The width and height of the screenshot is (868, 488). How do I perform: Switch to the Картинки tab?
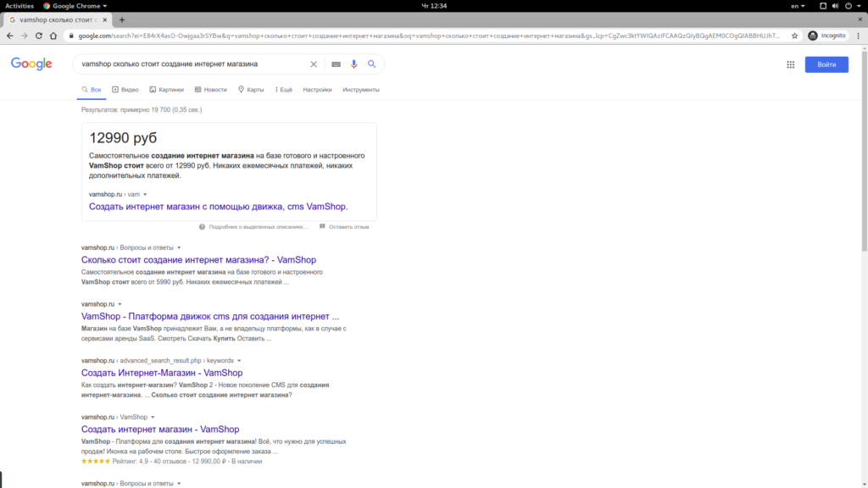pyautogui.click(x=167, y=90)
